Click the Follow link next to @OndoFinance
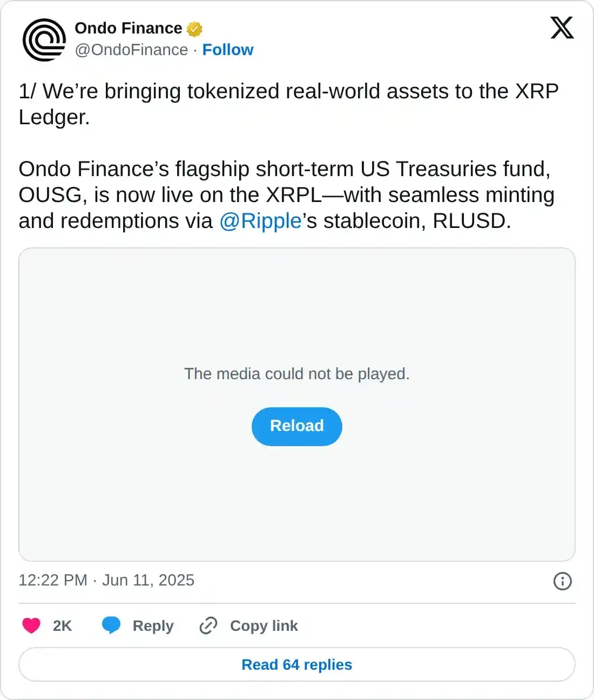594x700 pixels. click(228, 50)
